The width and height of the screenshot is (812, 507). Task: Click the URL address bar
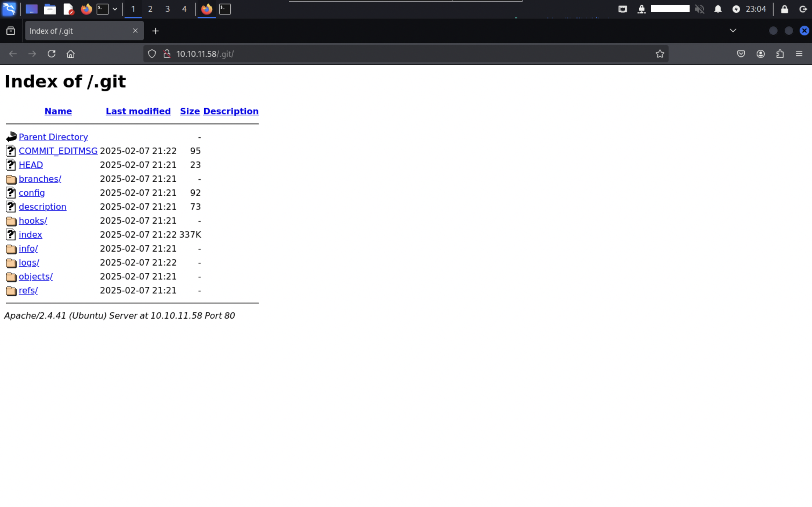[x=403, y=54]
